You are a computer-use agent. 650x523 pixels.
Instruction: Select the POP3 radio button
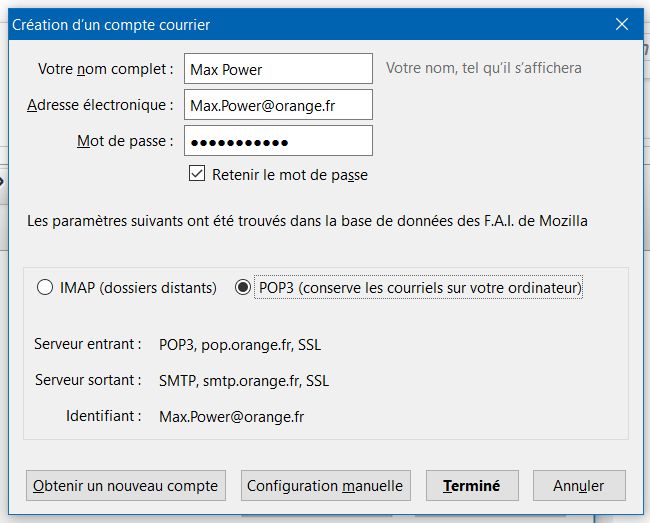click(242, 288)
